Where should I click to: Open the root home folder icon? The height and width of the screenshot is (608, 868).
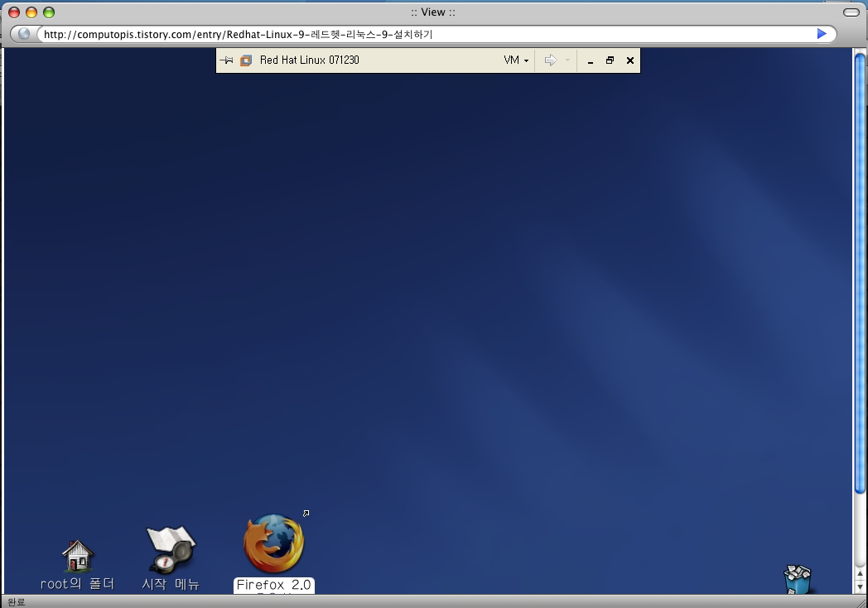point(77,555)
